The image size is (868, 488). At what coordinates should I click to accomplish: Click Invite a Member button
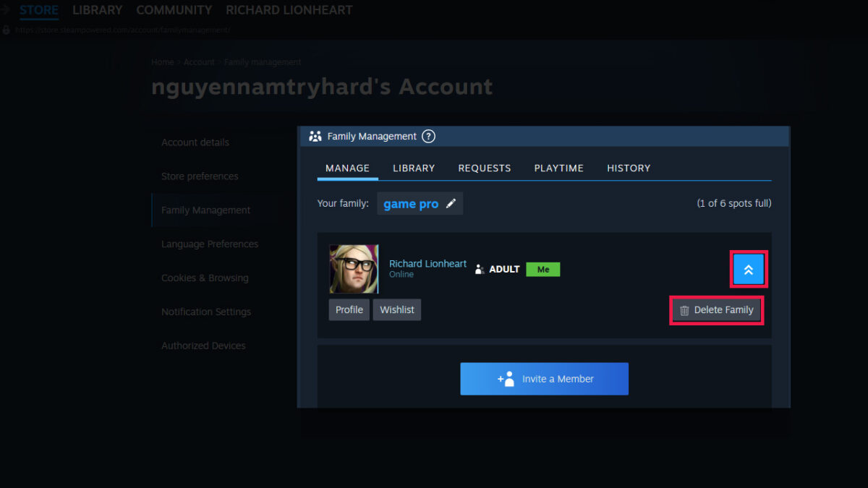click(544, 379)
